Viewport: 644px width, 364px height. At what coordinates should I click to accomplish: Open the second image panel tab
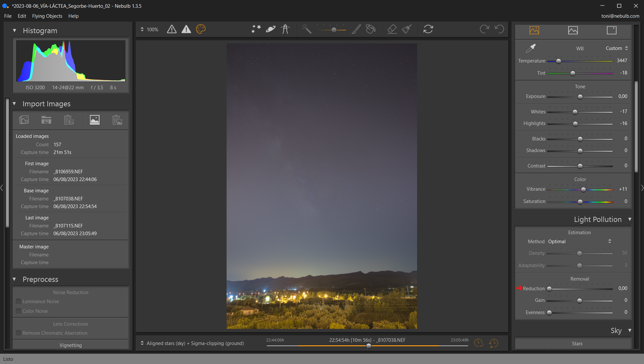tap(573, 30)
